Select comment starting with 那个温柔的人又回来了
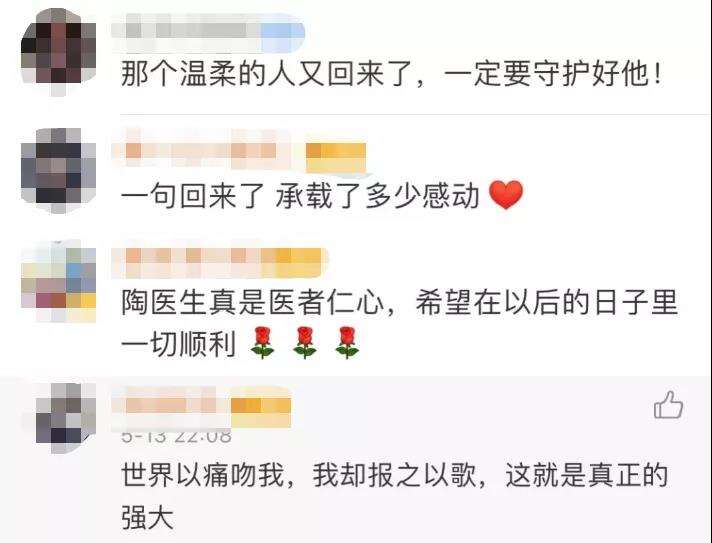 (391, 74)
